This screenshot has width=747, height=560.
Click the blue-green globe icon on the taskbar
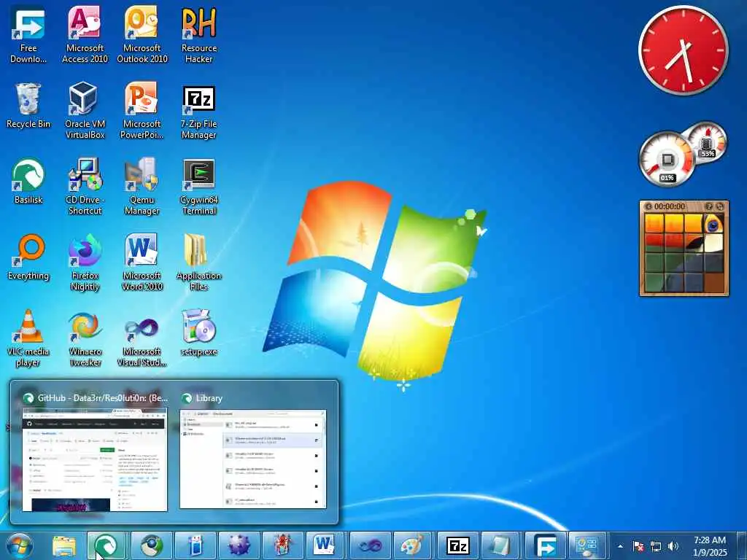pyautogui.click(x=152, y=545)
